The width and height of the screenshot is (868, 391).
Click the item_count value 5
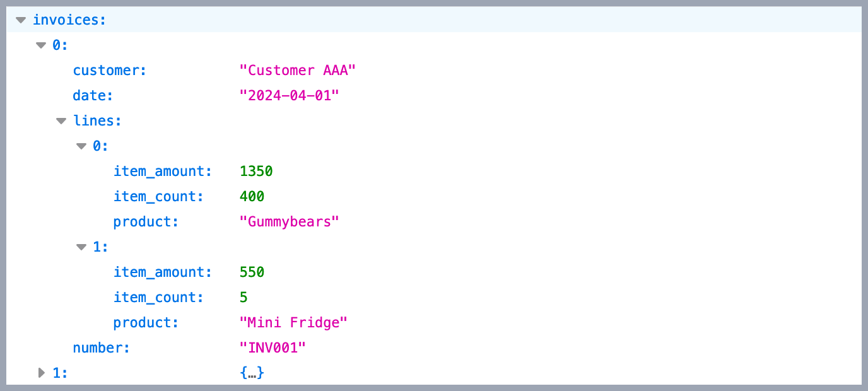point(244,298)
